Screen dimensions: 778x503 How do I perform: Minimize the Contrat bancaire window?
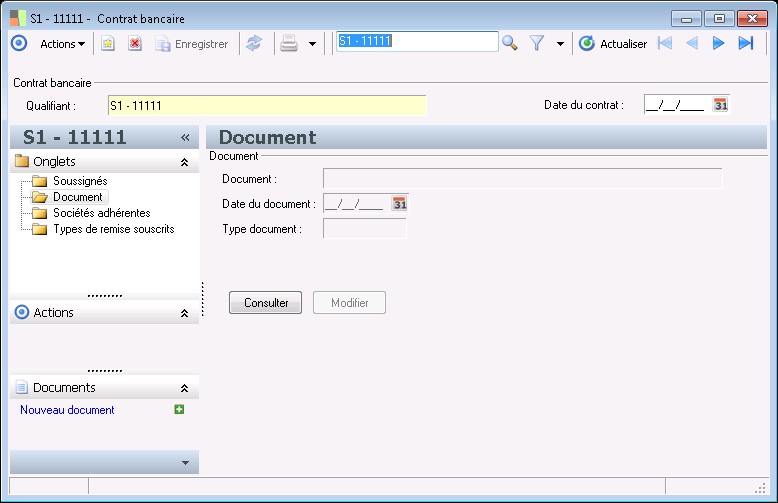pyautogui.click(x=686, y=19)
